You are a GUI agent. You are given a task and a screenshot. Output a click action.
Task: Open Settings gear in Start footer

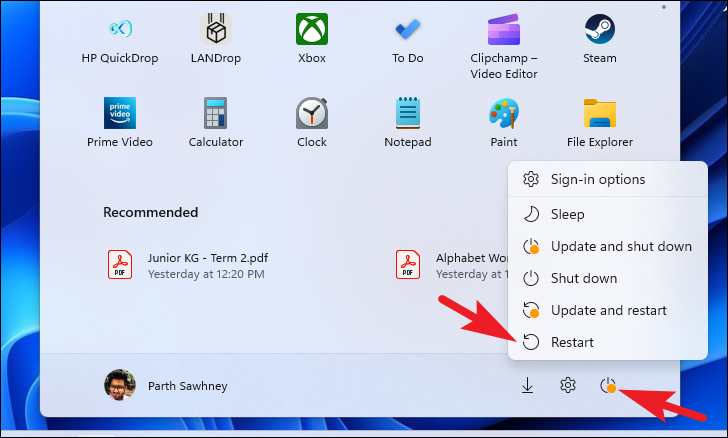[568, 385]
